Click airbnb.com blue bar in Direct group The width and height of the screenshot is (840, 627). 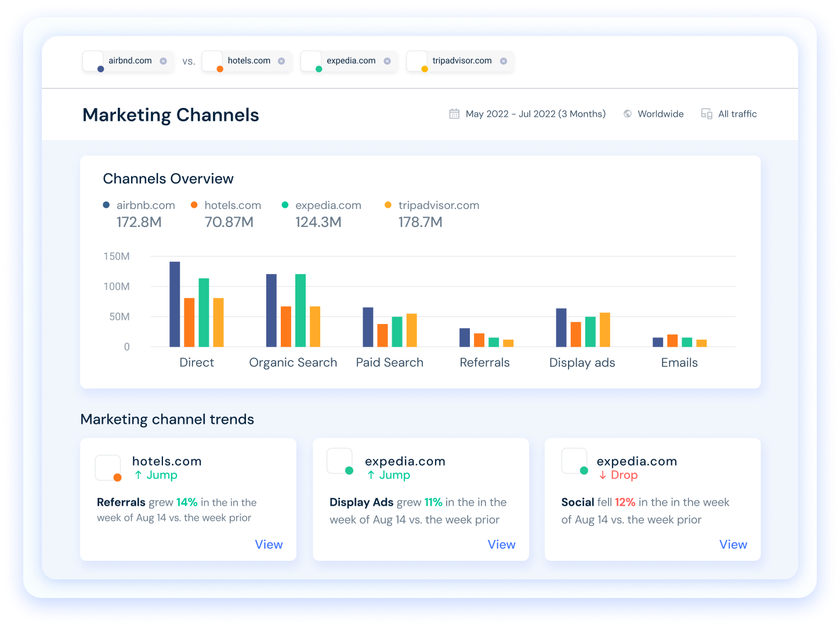click(175, 304)
